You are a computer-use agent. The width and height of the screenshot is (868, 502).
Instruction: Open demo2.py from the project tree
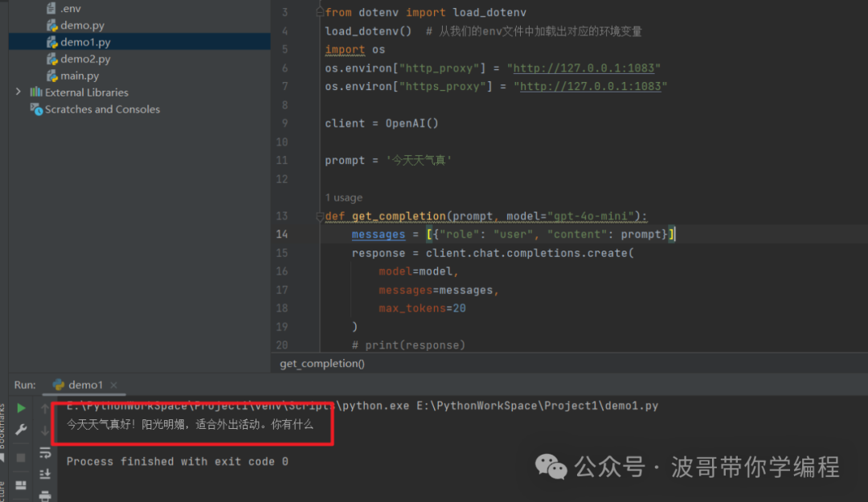(79, 59)
